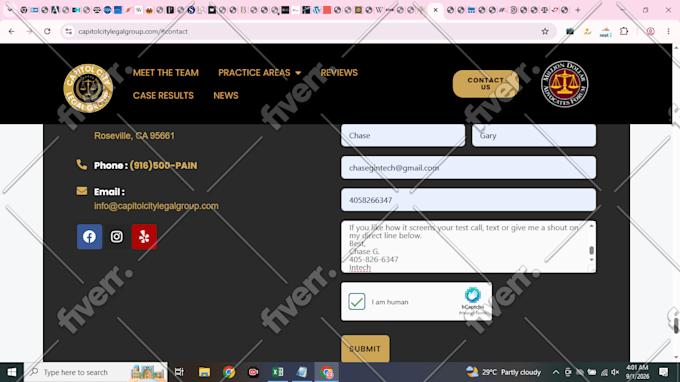Viewport: 680px width, 382px height.
Task: Click the Roseville, CA 95661 address
Action: point(134,136)
